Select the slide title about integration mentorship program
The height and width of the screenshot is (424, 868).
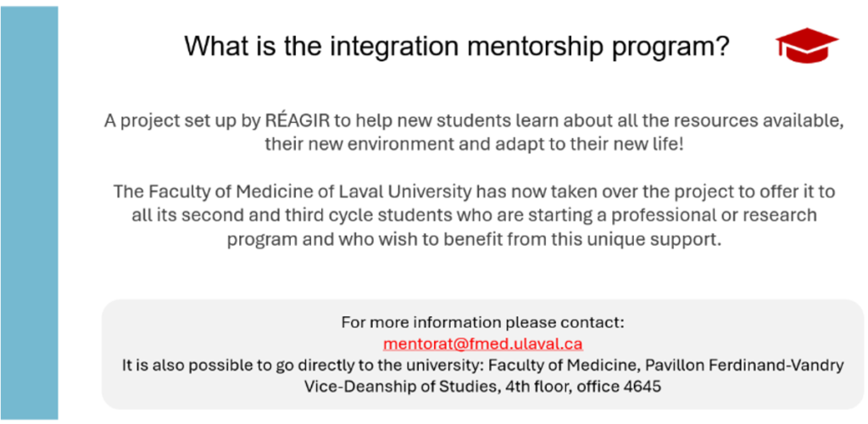coord(457,46)
